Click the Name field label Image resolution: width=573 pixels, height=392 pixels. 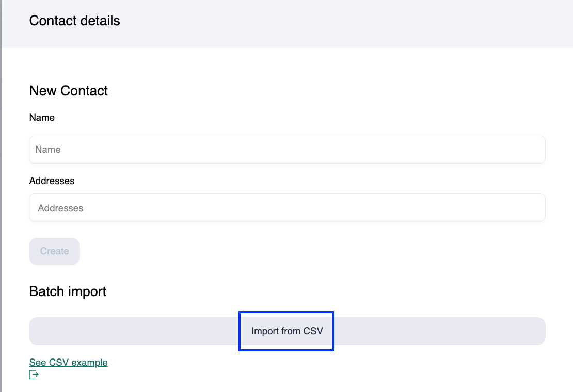coord(42,118)
